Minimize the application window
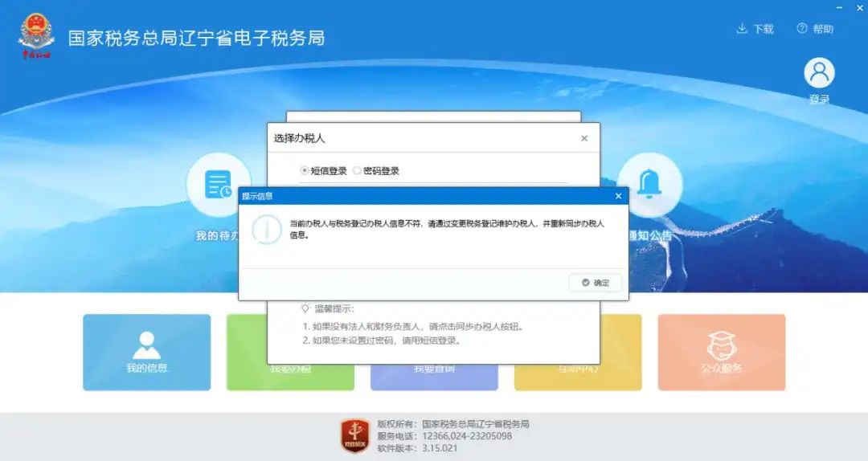The height and width of the screenshot is (461, 868). (840, 8)
